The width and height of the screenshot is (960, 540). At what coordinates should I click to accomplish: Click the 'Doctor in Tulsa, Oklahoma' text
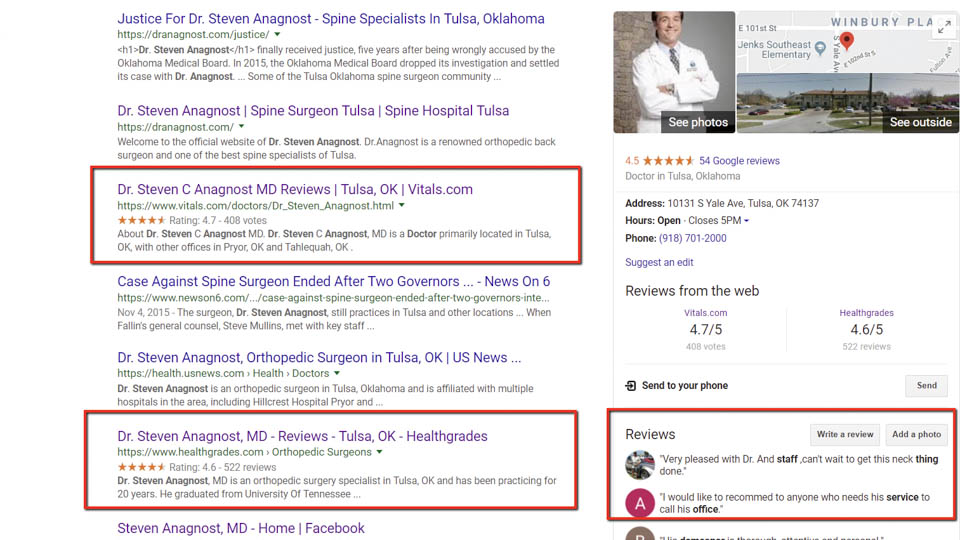point(682,176)
